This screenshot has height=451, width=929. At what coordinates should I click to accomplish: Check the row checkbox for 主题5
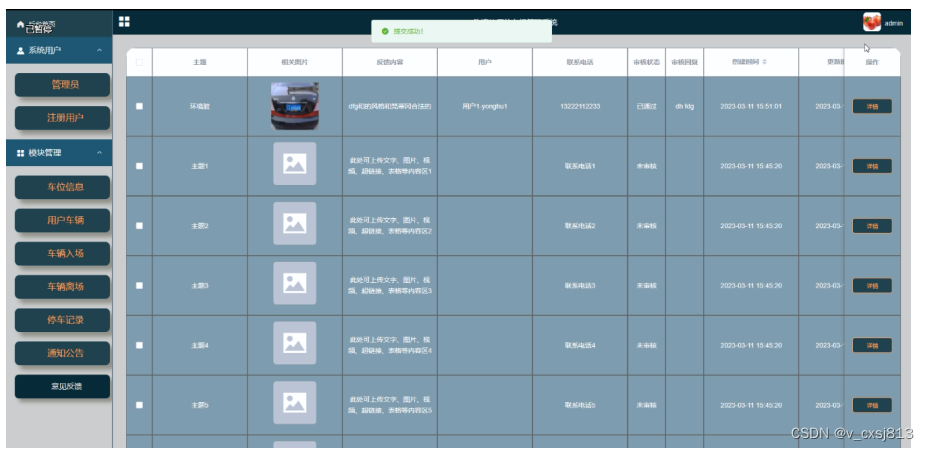coord(139,405)
